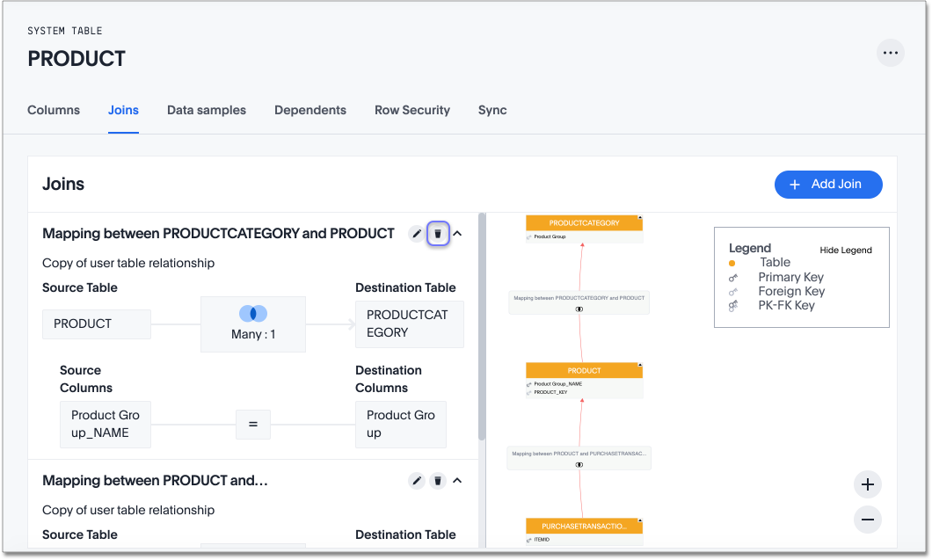Zoom in on the join diagram

(x=867, y=484)
